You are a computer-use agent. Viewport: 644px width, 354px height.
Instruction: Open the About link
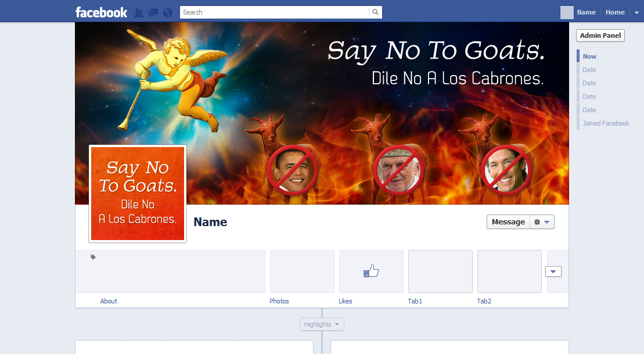[x=109, y=301]
